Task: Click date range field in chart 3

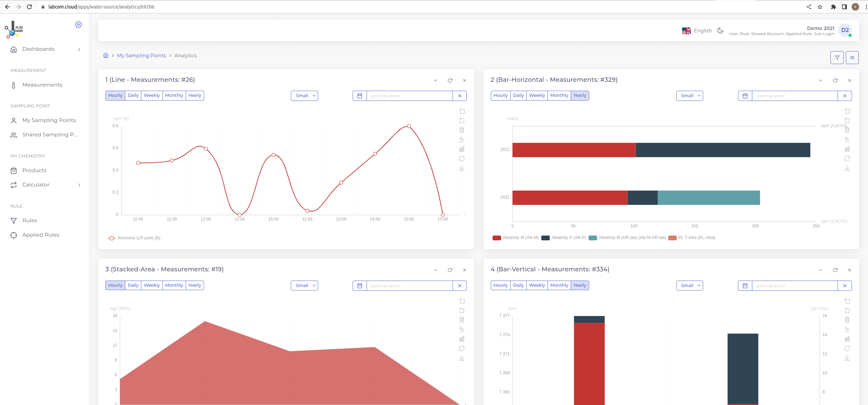Action: (x=410, y=286)
